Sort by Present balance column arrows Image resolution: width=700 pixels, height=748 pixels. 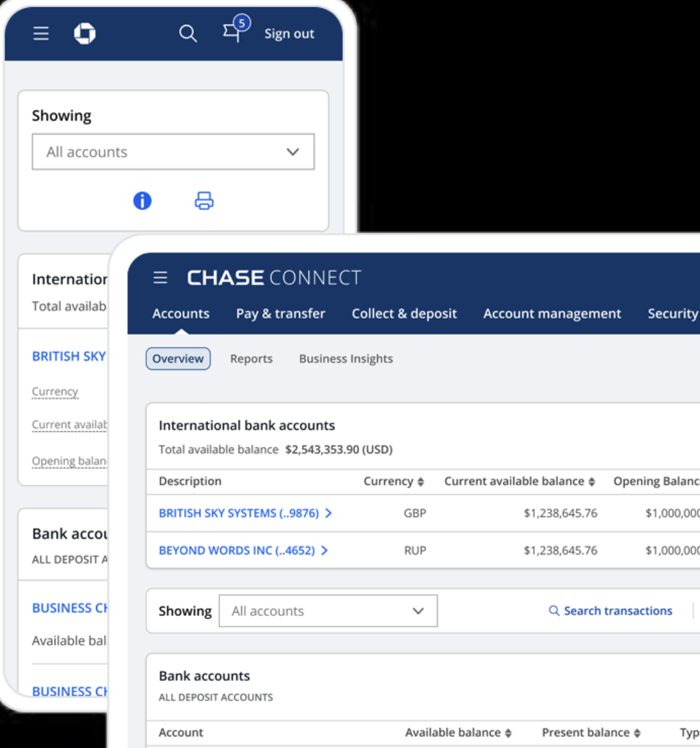click(637, 733)
